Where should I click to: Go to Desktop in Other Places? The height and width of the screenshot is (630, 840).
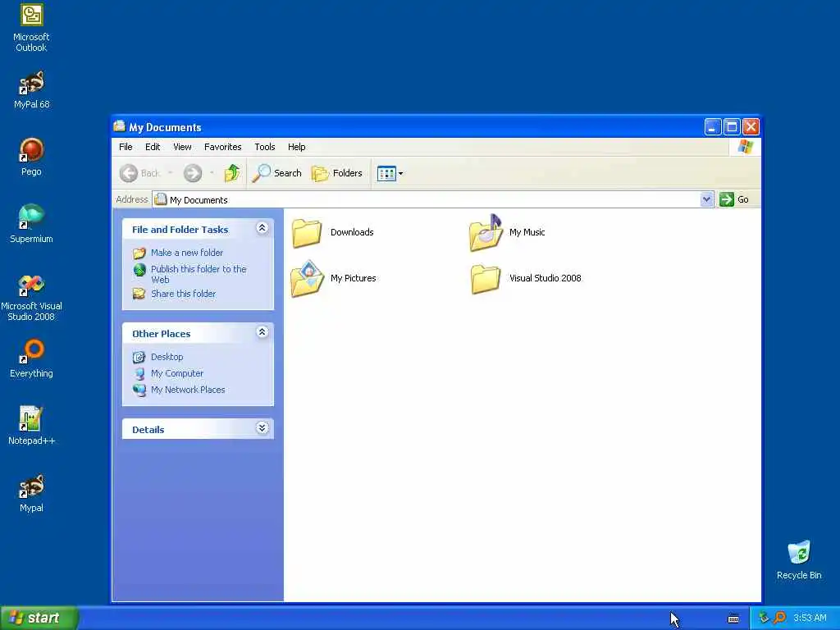click(x=167, y=357)
